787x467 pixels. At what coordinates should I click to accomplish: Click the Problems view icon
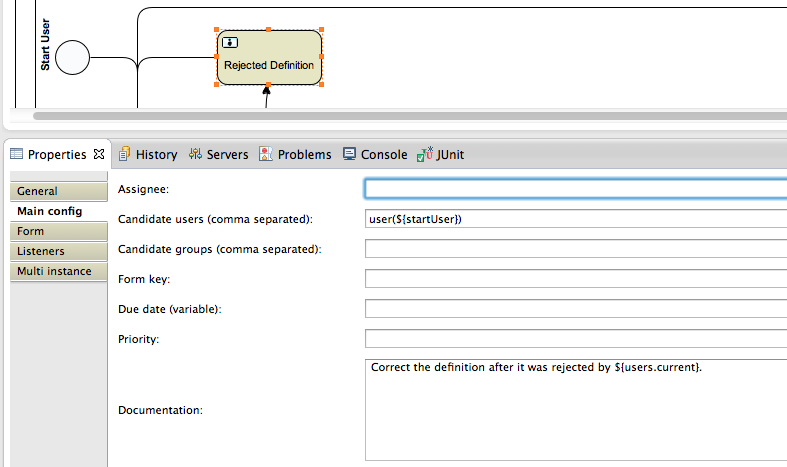point(266,154)
